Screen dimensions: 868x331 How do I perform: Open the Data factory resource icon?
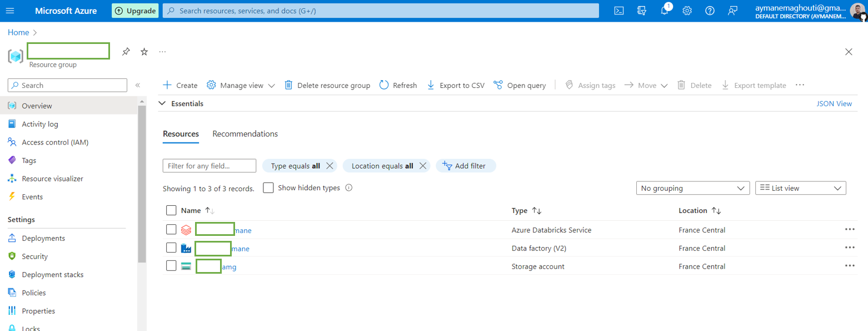pos(186,248)
